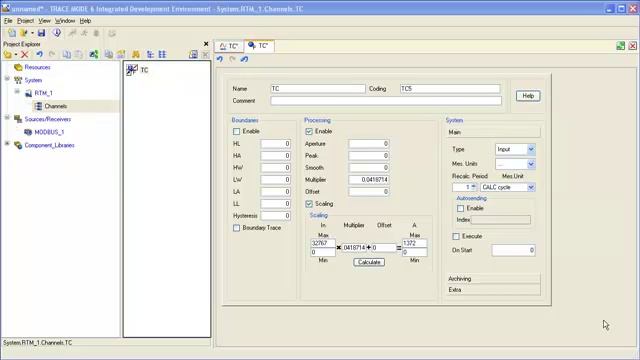Viewport: 640px width, 360px height.
Task: Expand the System tree node
Action: [7, 78]
